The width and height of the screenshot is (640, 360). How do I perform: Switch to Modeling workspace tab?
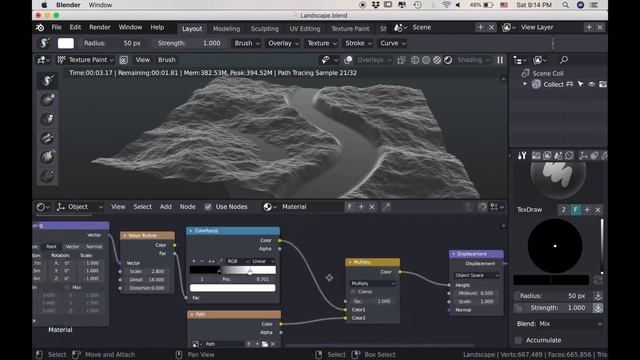click(x=226, y=29)
